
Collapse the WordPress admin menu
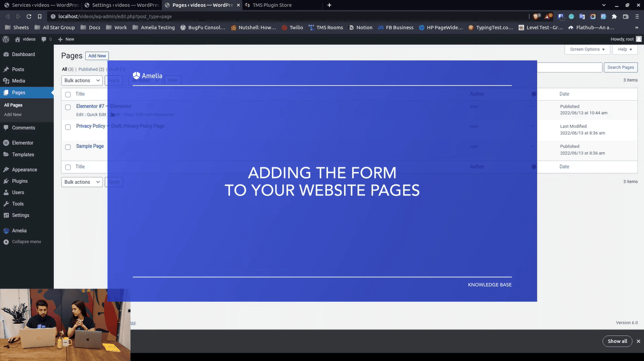coord(23,242)
